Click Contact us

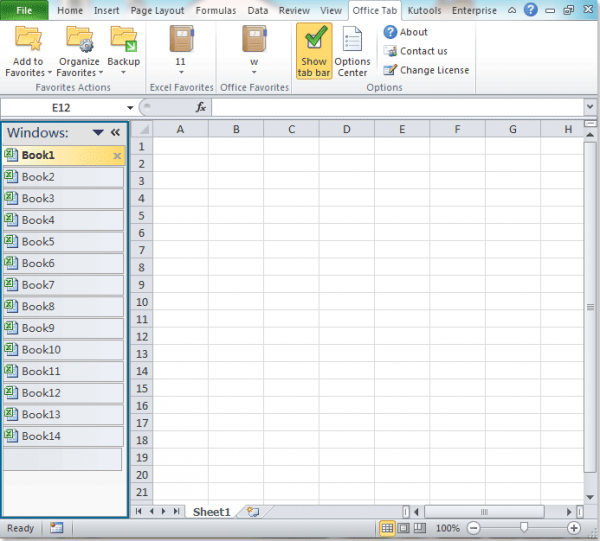click(x=416, y=51)
